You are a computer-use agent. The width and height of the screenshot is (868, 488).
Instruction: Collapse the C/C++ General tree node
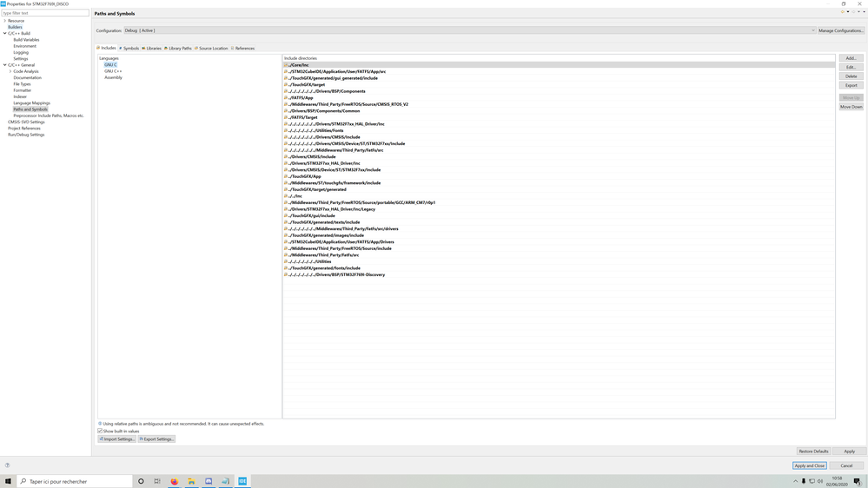click(x=5, y=65)
